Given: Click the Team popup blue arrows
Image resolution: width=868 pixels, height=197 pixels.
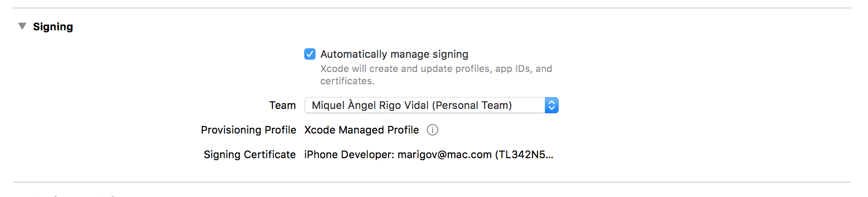Looking at the screenshot, I should click(552, 105).
